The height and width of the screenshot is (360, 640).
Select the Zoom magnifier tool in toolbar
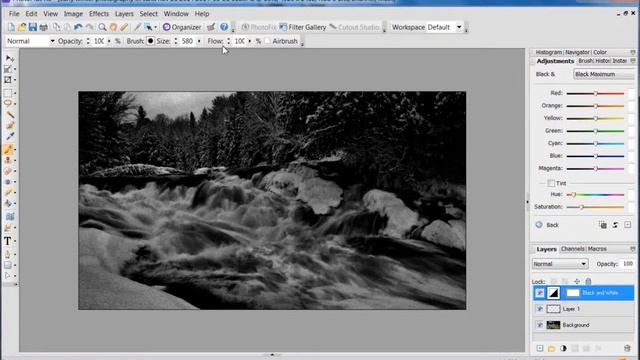coord(102,27)
